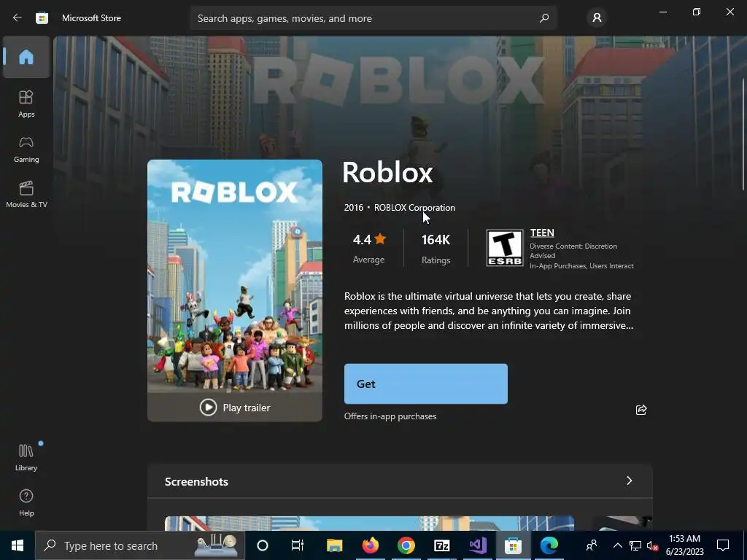The width and height of the screenshot is (747, 560).
Task: Click the Screenshots heading
Action: tap(196, 481)
